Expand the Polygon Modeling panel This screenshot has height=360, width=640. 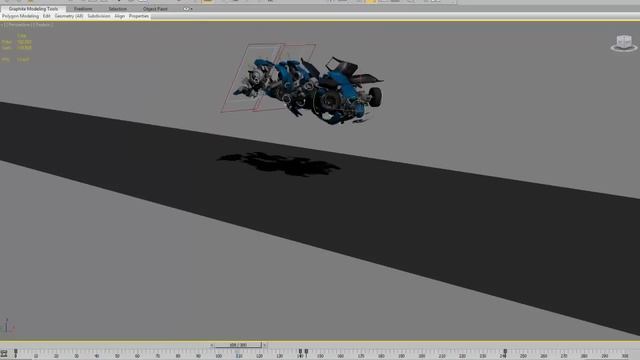pyautogui.click(x=20, y=16)
